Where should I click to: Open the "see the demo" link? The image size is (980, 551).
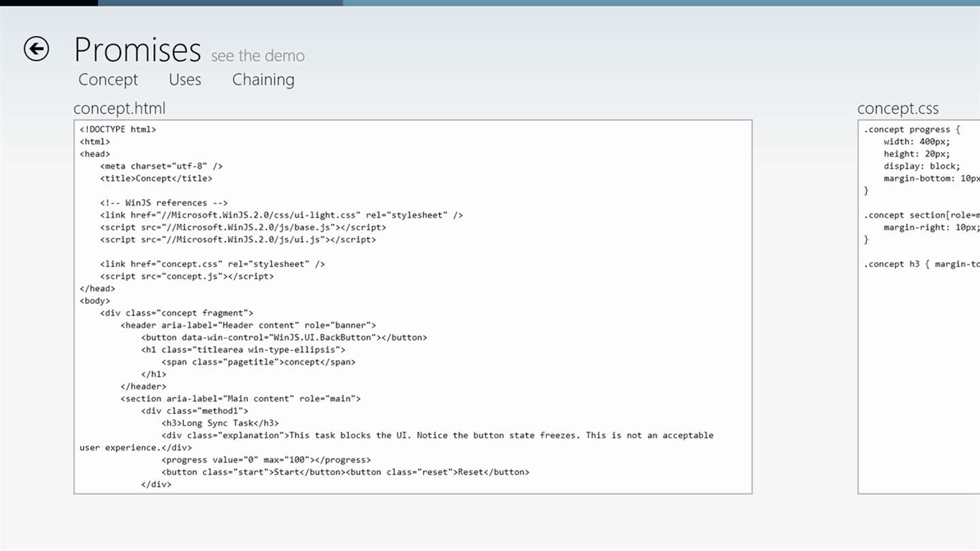click(x=258, y=56)
